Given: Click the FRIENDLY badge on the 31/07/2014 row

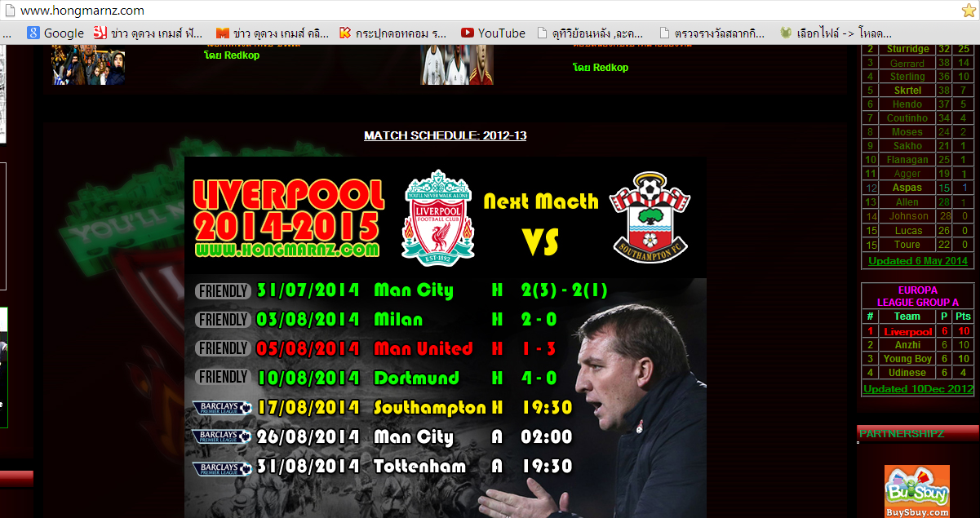Looking at the screenshot, I should pos(223,291).
